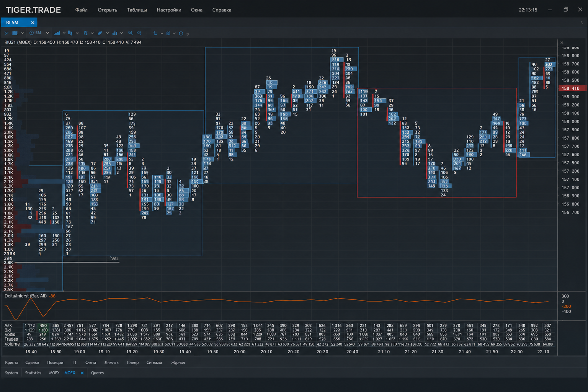Open the Таблицы menu
This screenshot has height=392, width=588.
coord(137,10)
